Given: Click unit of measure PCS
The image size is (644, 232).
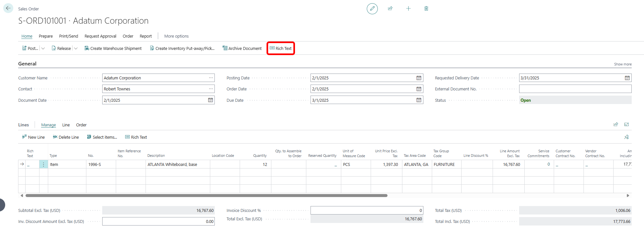Looking at the screenshot, I should (x=356, y=164).
